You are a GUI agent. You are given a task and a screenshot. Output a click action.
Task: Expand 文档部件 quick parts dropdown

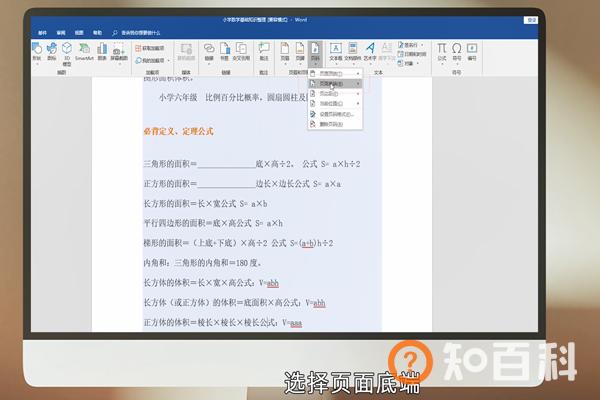(352, 53)
